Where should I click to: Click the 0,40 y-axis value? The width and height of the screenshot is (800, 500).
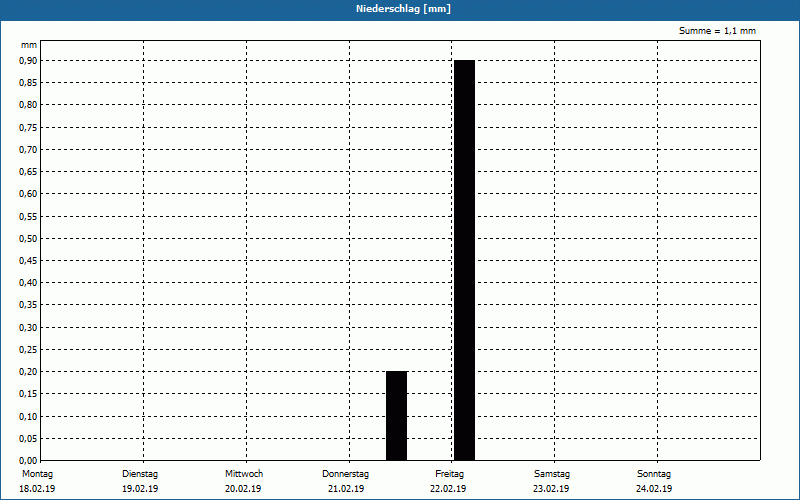pyautogui.click(x=28, y=283)
